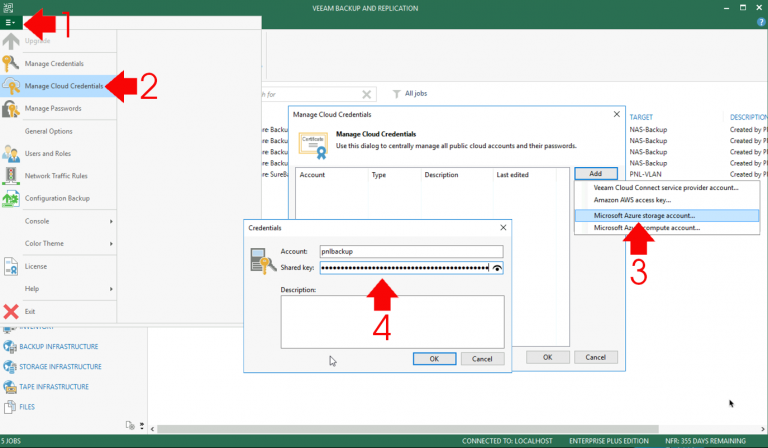
Task: Click the app icon in title bar
Action: click(x=7, y=7)
